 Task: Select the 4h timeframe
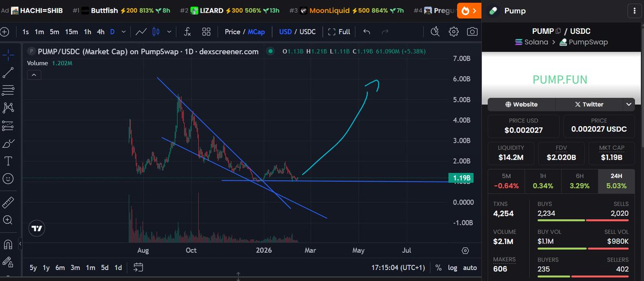click(100, 32)
